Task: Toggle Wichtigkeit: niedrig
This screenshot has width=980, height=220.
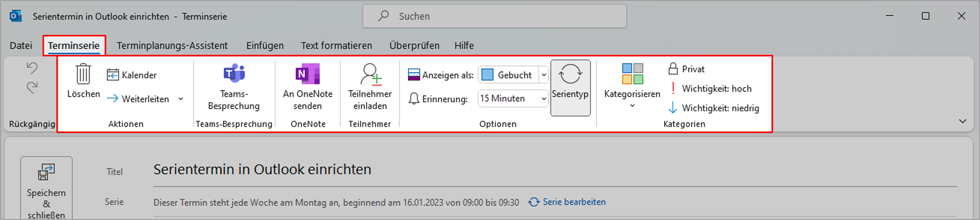Action: pos(714,108)
